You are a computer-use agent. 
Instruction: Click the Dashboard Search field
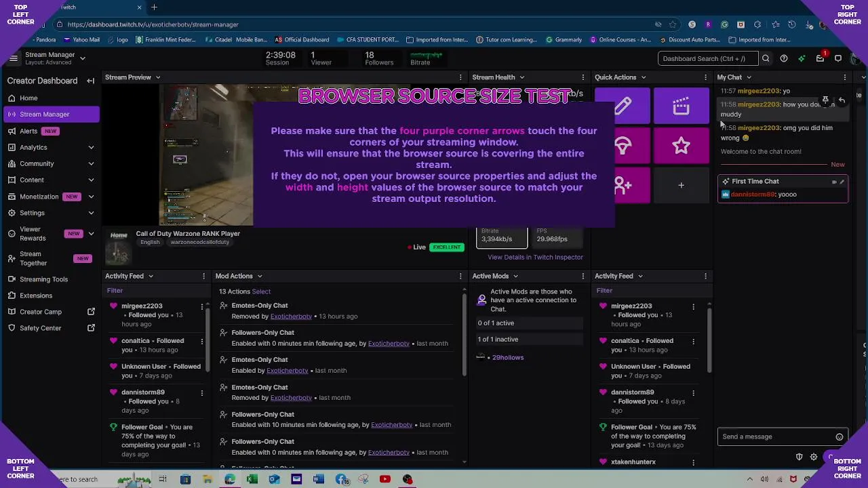click(x=708, y=58)
